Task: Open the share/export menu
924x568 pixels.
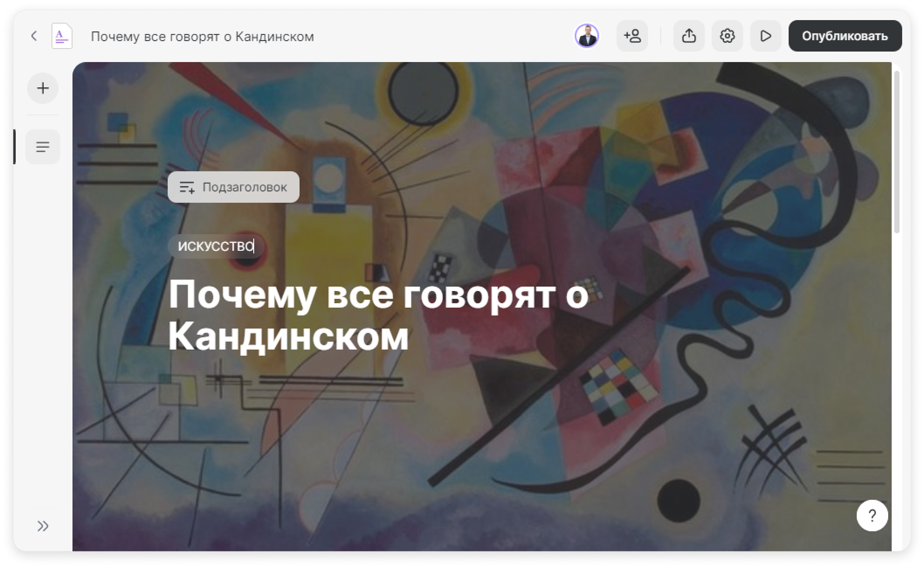Action: [x=689, y=36]
